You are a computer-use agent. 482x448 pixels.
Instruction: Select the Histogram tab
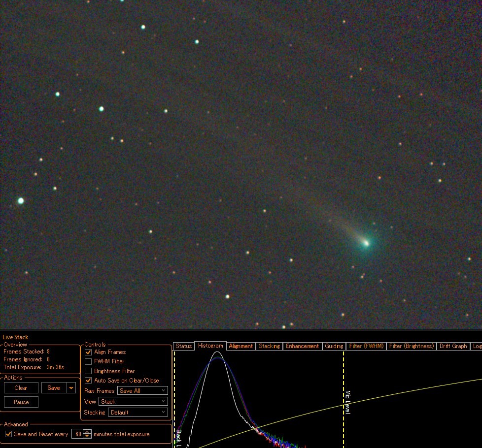[x=210, y=346]
